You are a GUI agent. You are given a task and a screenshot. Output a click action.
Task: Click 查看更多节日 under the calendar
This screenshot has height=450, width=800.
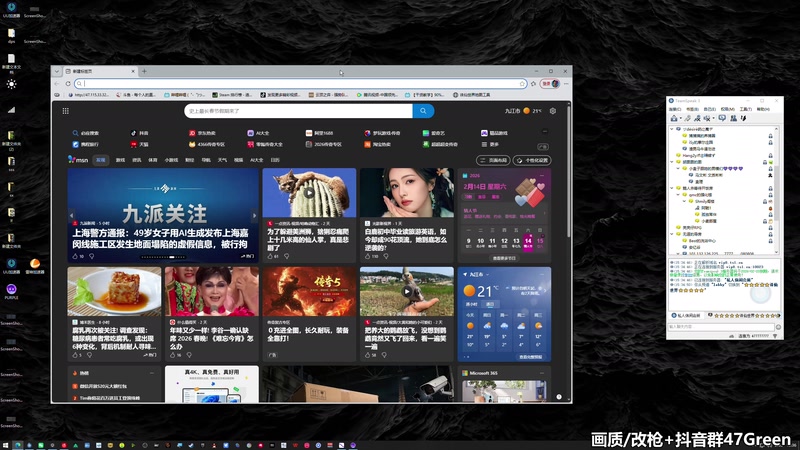pyautogui.click(x=504, y=258)
